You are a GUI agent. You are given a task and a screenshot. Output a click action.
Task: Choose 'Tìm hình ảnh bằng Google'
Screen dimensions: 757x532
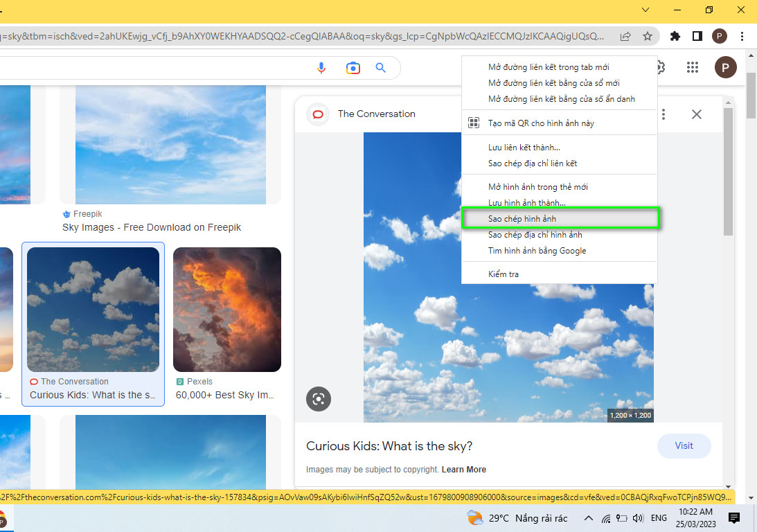[559, 251]
